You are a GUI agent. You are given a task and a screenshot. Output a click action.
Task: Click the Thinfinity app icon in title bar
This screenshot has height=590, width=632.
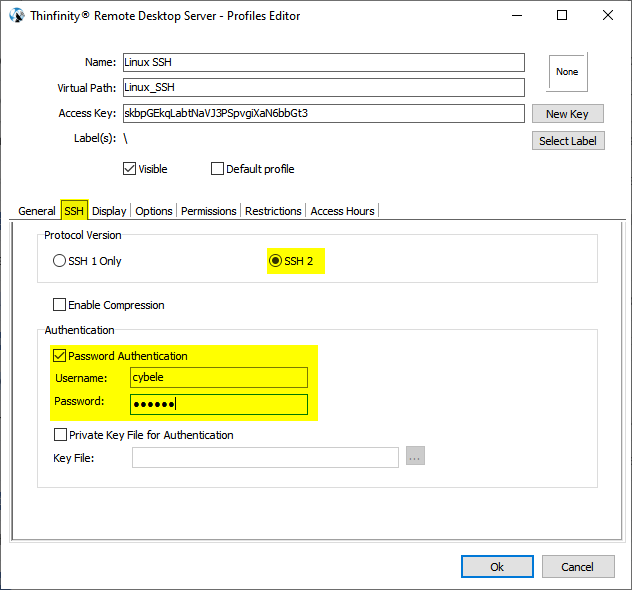point(17,16)
